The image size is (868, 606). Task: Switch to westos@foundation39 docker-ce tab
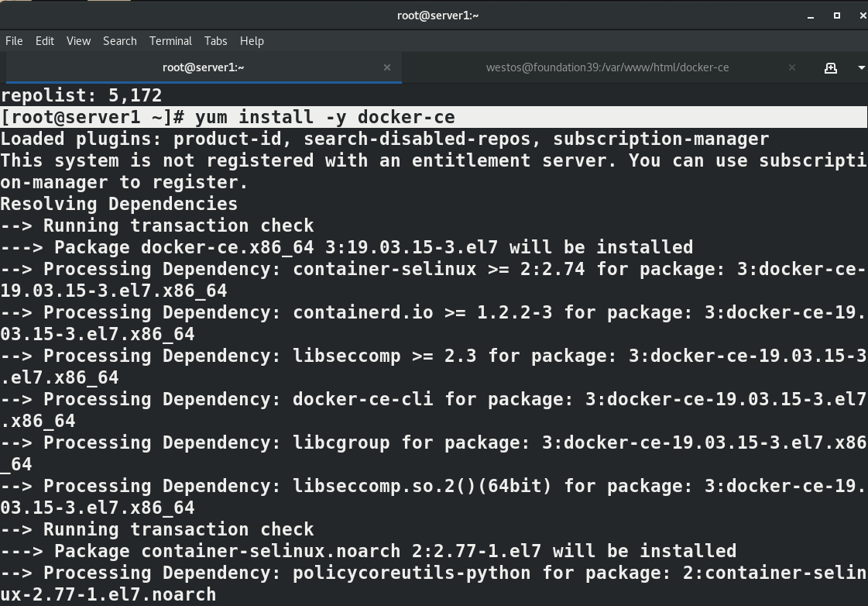(607, 67)
